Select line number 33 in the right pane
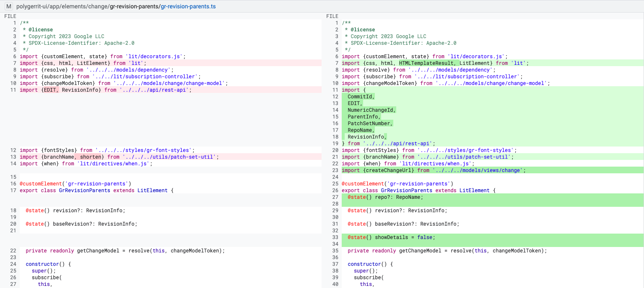 [336, 237]
